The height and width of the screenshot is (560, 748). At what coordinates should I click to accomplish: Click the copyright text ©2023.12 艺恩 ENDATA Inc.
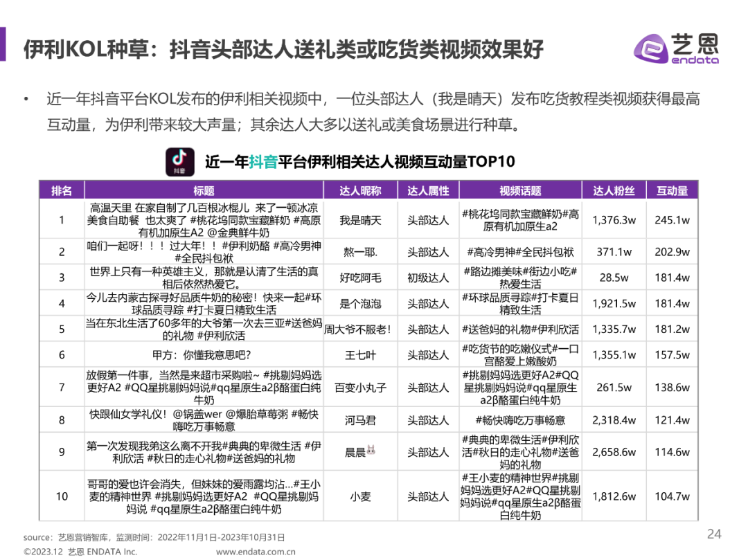coord(80,552)
